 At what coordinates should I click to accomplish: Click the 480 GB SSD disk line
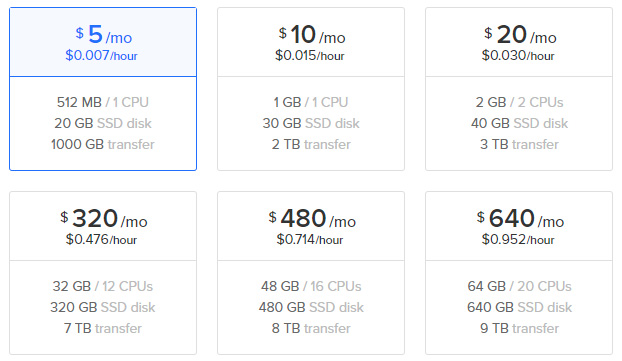pyautogui.click(x=311, y=307)
